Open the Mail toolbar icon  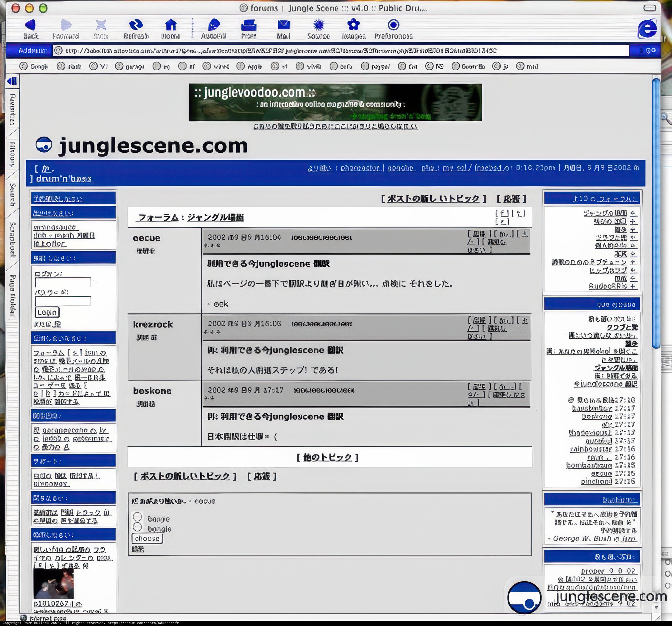pyautogui.click(x=283, y=25)
